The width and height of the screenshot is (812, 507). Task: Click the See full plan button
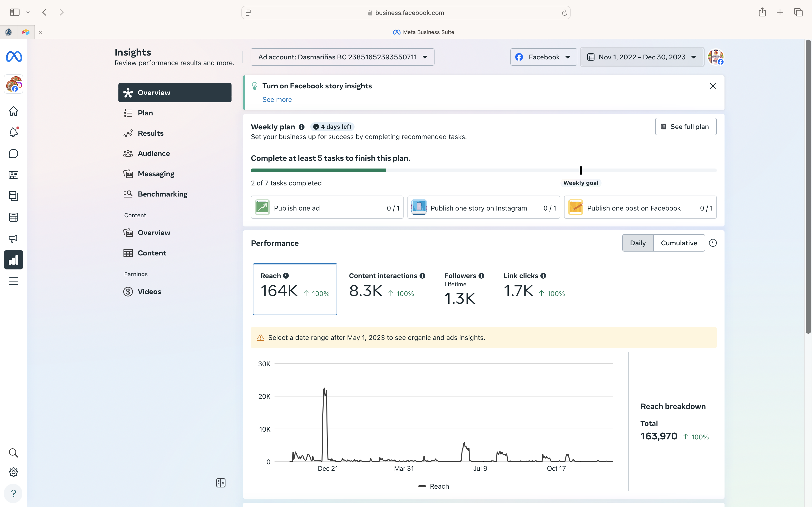[x=686, y=127]
